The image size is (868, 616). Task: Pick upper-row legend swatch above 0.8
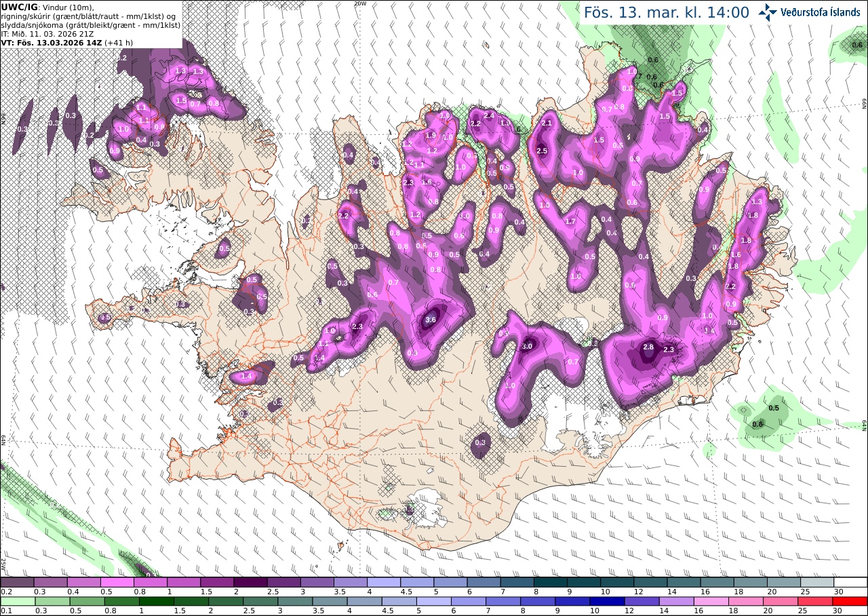(x=151, y=582)
